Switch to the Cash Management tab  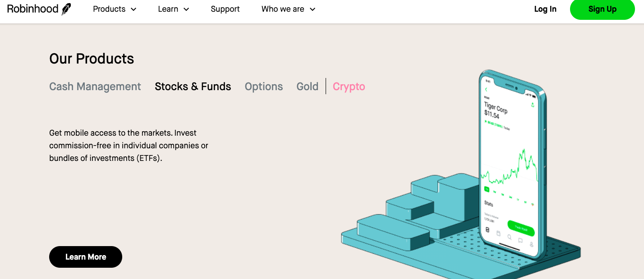[95, 87]
